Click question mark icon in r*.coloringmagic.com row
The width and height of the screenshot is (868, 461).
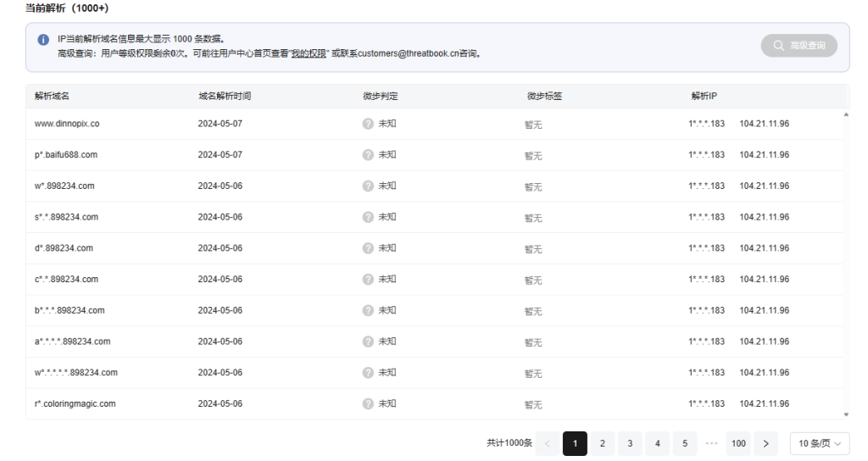click(368, 404)
